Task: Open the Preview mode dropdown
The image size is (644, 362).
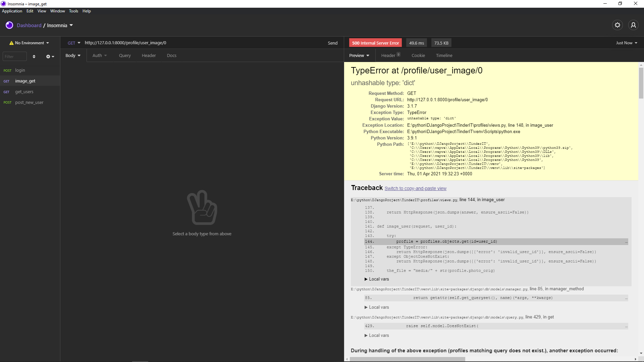Action: coord(359,56)
